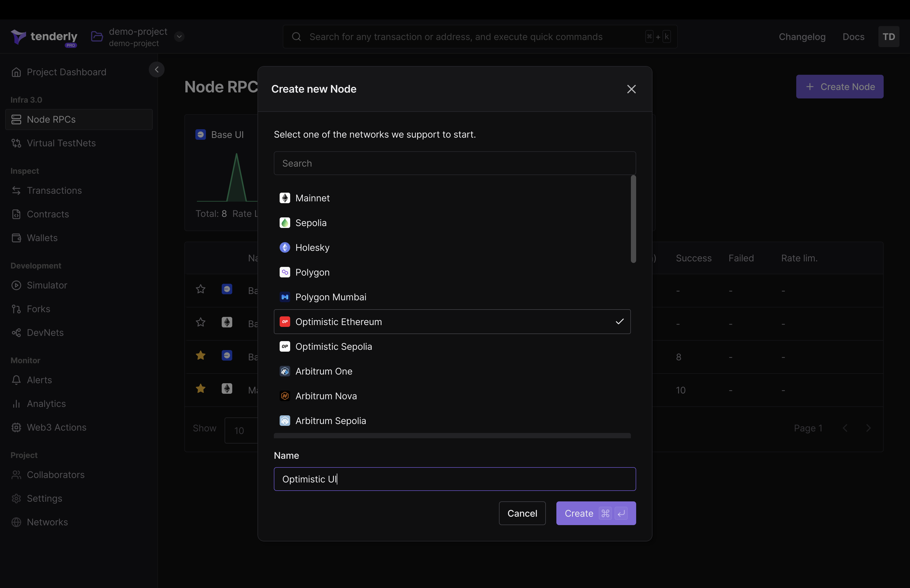Open the Changelog link
Image resolution: width=910 pixels, height=588 pixels.
[x=802, y=37]
